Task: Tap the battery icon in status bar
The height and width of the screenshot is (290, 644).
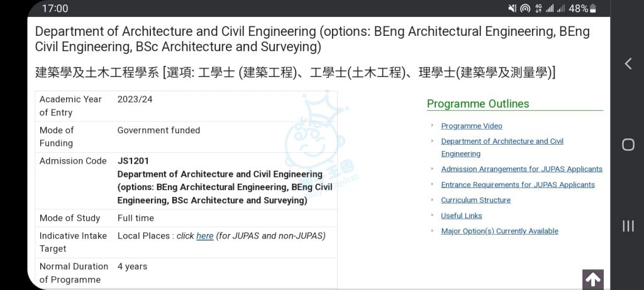Action: click(x=592, y=8)
